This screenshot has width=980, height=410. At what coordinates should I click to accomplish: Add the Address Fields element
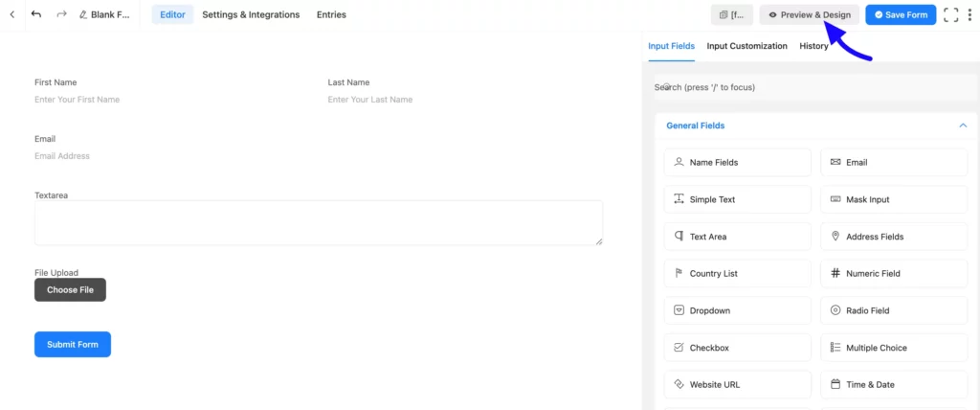coord(893,237)
